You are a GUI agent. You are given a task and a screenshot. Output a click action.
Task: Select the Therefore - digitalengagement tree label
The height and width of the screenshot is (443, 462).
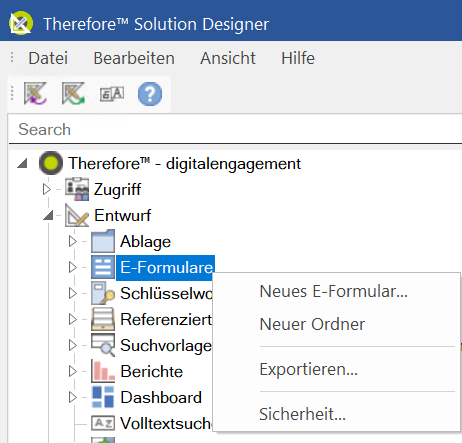click(184, 163)
